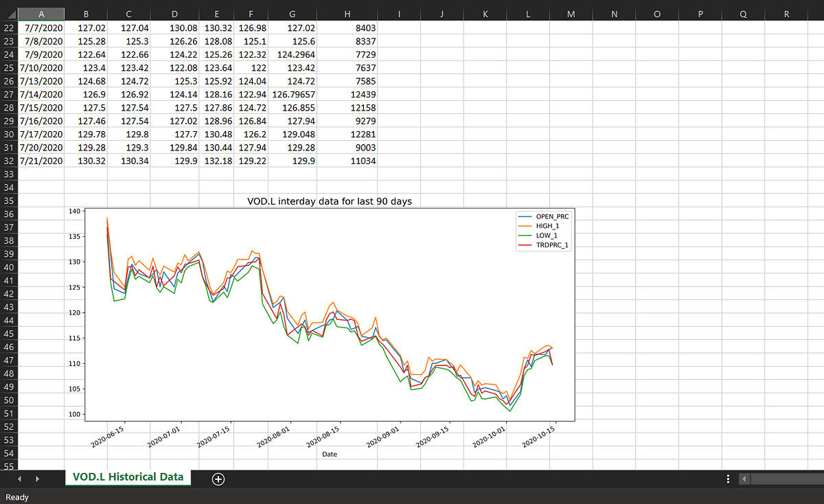Click the Date axis label on the chart
The height and width of the screenshot is (504, 824).
point(329,454)
